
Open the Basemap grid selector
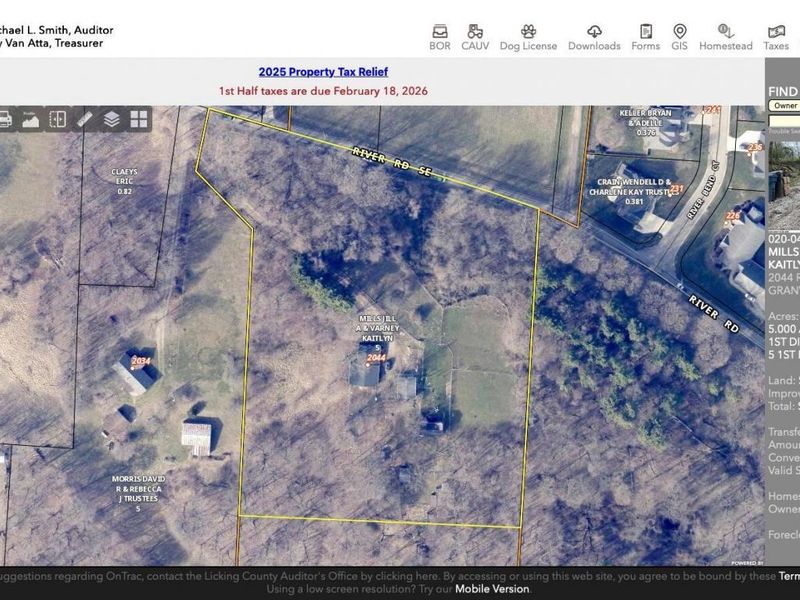(x=138, y=120)
